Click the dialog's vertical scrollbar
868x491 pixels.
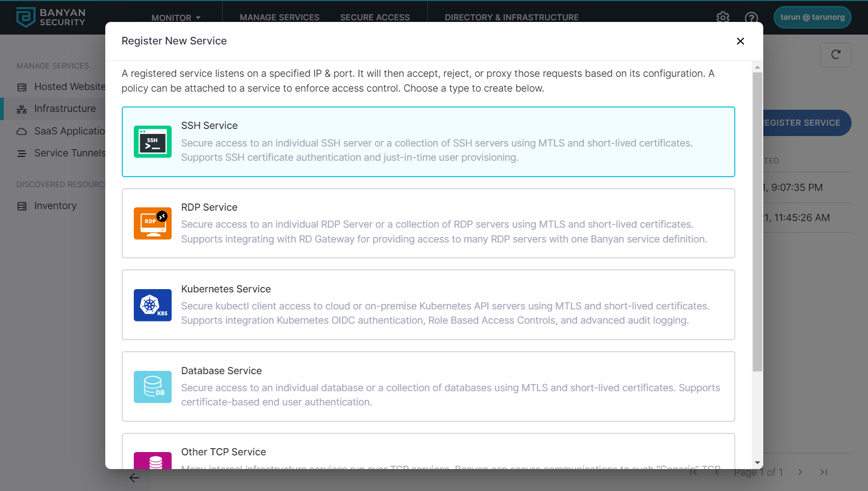pyautogui.click(x=757, y=219)
